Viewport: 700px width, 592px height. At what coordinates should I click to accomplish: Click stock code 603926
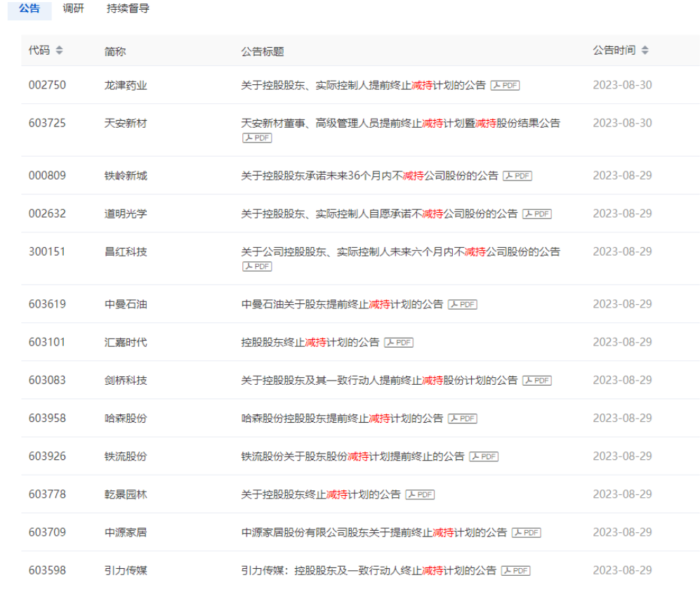pyautogui.click(x=47, y=456)
